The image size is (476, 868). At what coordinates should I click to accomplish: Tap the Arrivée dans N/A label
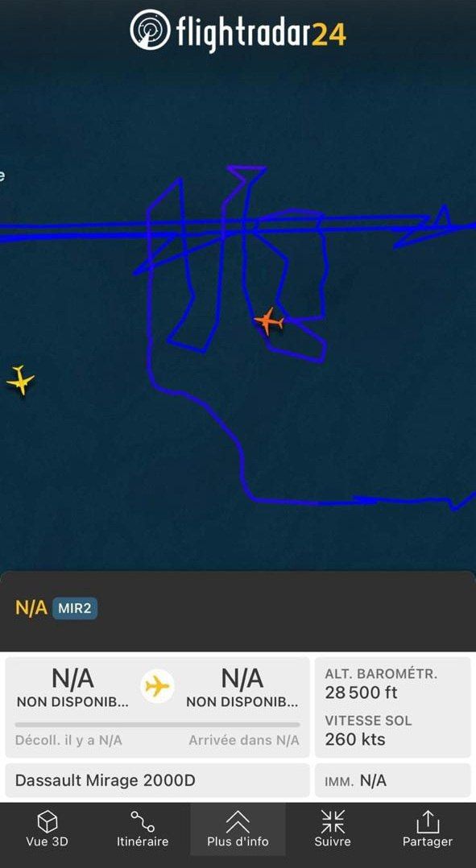243,740
